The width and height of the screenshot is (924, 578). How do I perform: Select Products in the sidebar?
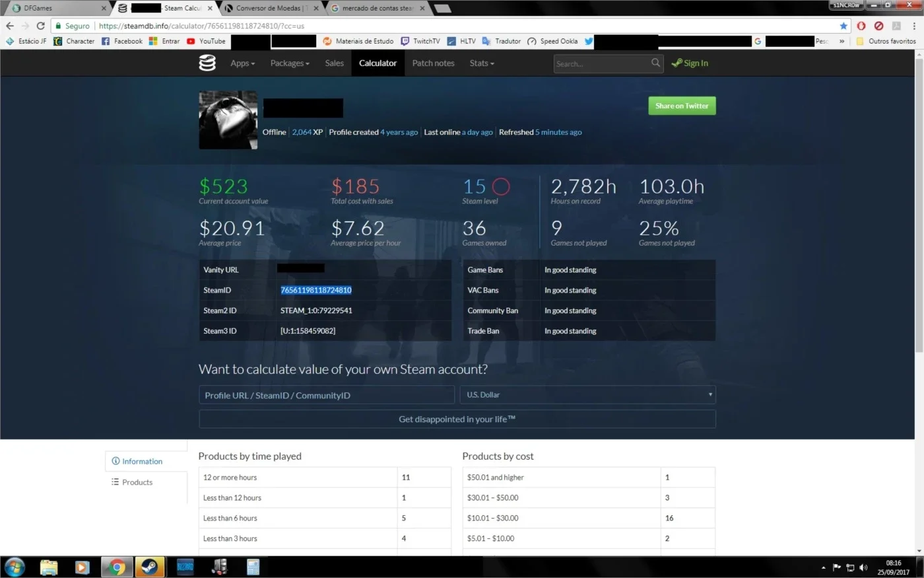click(132, 482)
